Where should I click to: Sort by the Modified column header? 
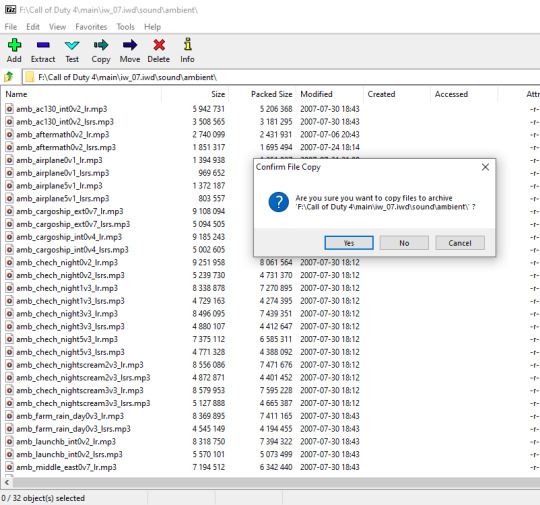click(330, 94)
